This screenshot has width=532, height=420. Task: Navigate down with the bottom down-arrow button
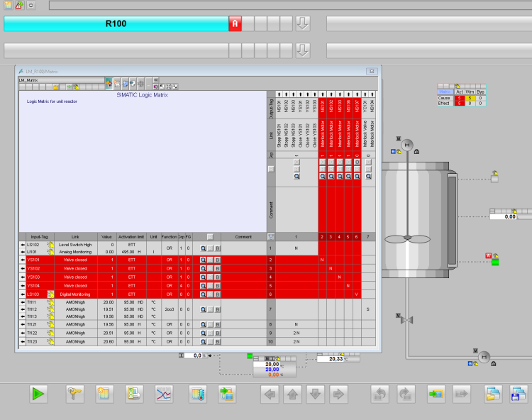pos(315,394)
